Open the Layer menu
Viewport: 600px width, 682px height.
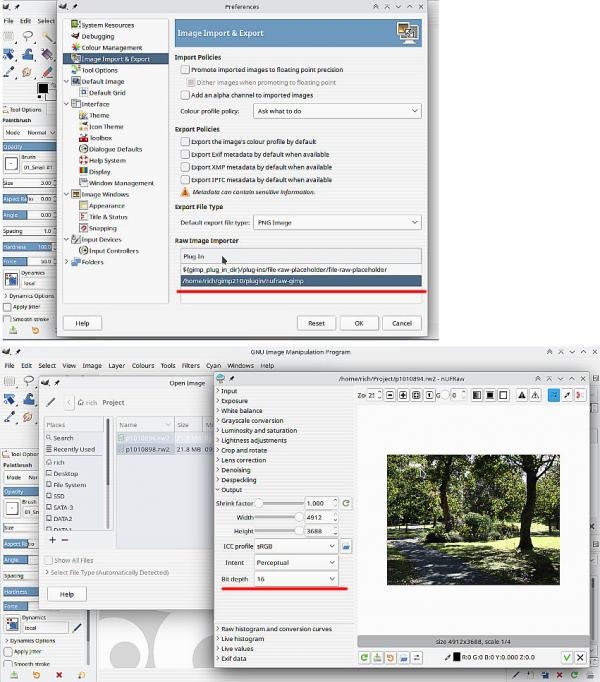pyautogui.click(x=117, y=365)
